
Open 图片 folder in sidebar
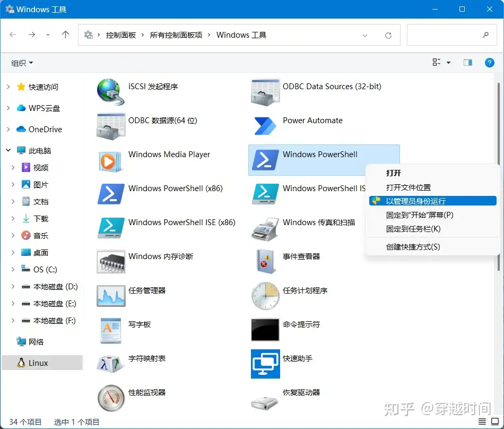point(41,185)
